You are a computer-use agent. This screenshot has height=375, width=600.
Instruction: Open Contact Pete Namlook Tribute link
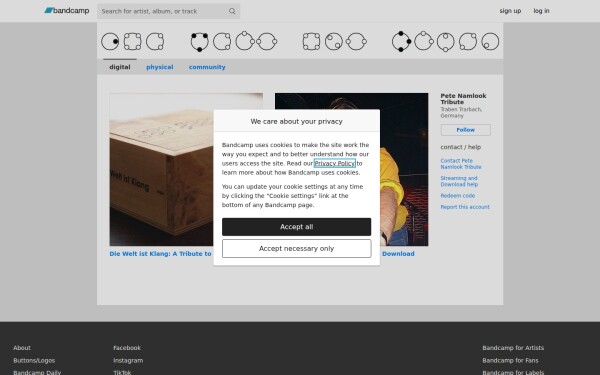coord(461,164)
